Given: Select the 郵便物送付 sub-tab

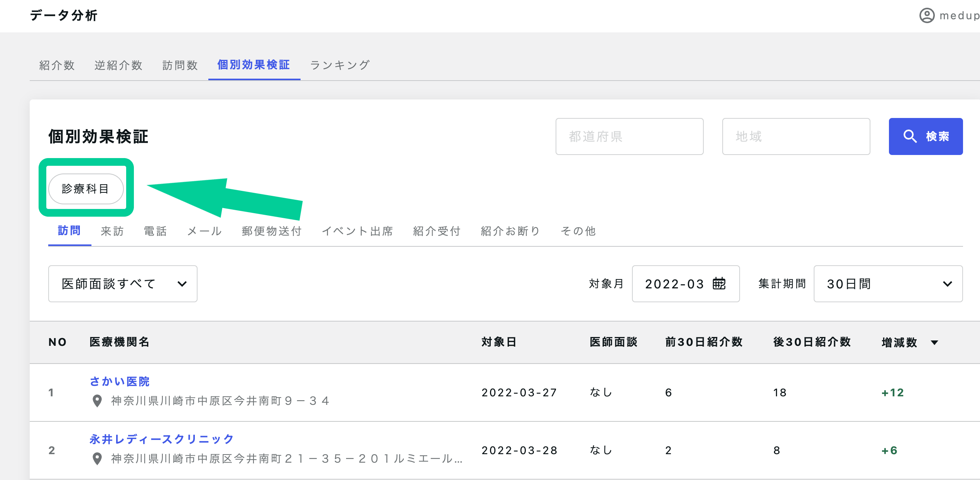Looking at the screenshot, I should 272,231.
